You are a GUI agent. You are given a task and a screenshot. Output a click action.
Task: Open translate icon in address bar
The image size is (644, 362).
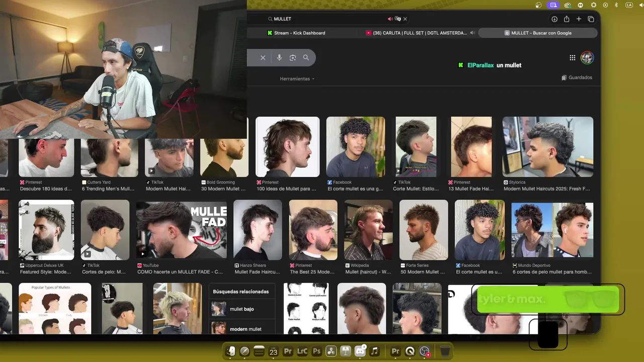[x=398, y=19]
